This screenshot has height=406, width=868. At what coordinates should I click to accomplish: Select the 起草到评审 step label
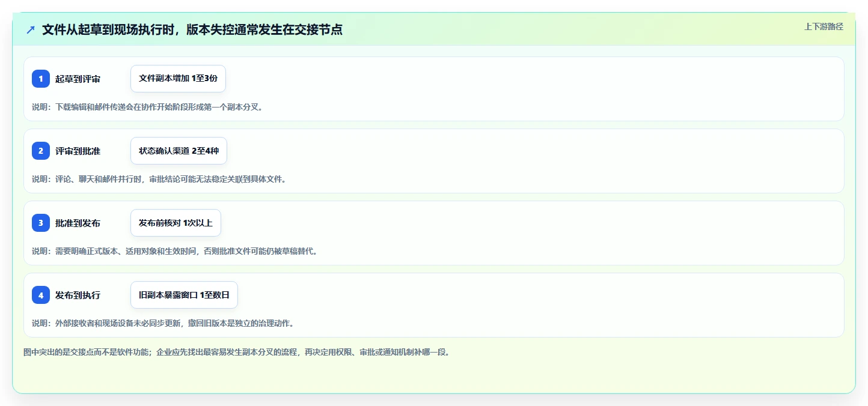(78, 79)
